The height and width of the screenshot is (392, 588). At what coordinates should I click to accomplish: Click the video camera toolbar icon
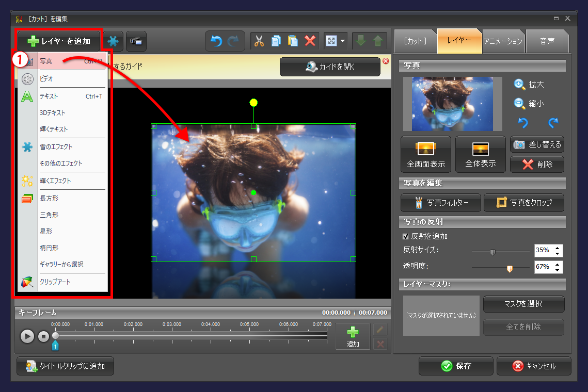click(x=136, y=41)
